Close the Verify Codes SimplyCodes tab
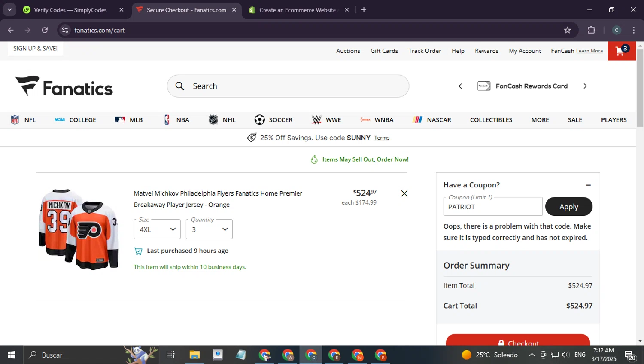This screenshot has height=364, width=644. pos(122,10)
